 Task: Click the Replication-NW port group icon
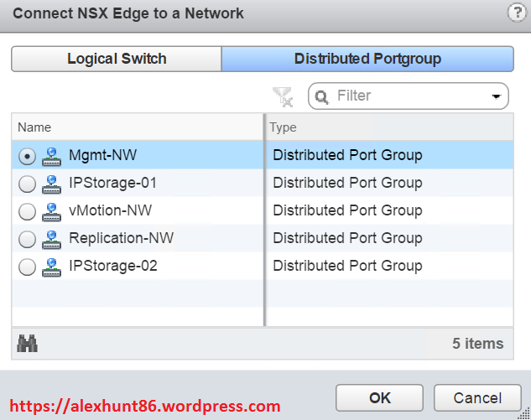click(x=52, y=239)
